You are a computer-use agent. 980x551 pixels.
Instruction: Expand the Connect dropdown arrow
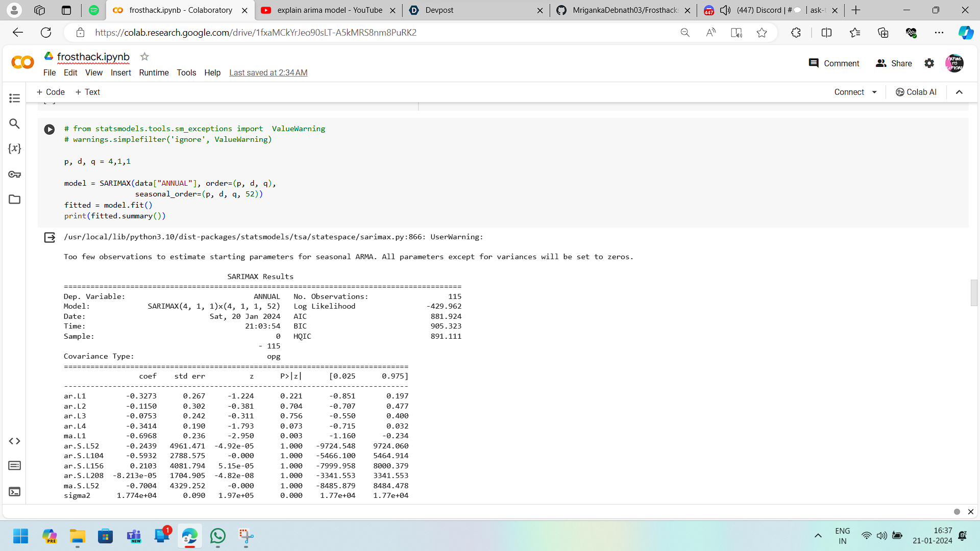[x=874, y=92]
